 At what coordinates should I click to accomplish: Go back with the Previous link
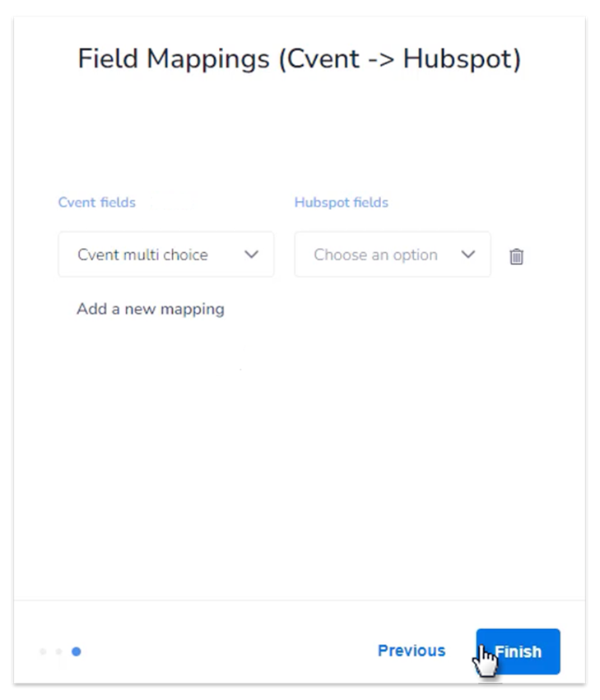coord(411,651)
